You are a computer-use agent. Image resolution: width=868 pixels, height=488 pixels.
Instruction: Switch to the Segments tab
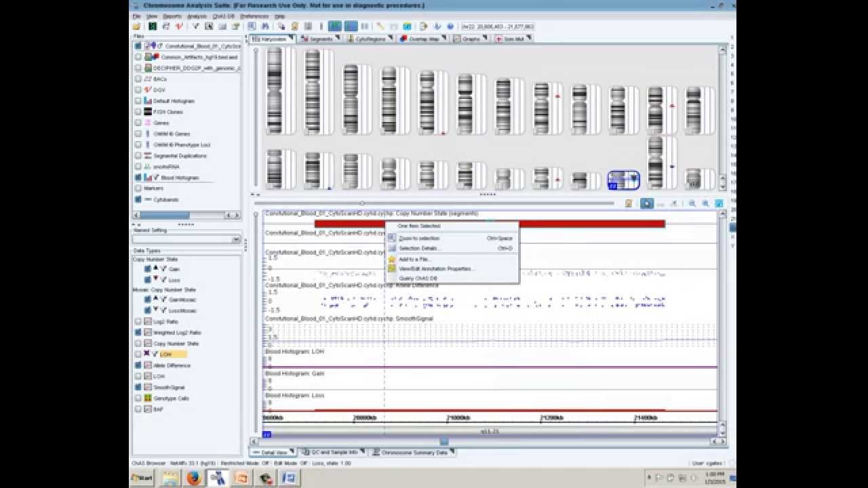[321, 39]
